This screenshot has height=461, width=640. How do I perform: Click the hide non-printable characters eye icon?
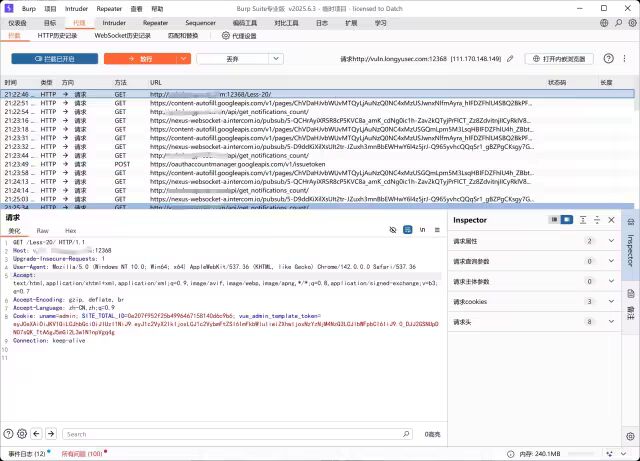tap(393, 230)
